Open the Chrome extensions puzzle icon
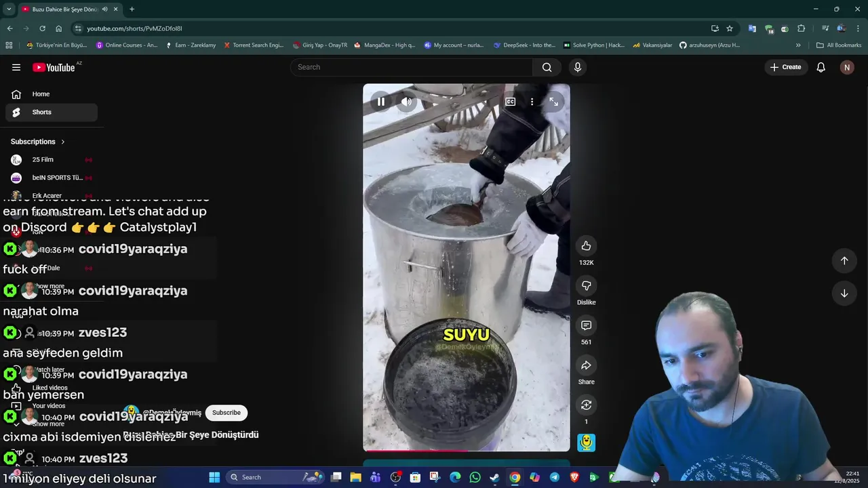868x488 pixels. pyautogui.click(x=802, y=28)
